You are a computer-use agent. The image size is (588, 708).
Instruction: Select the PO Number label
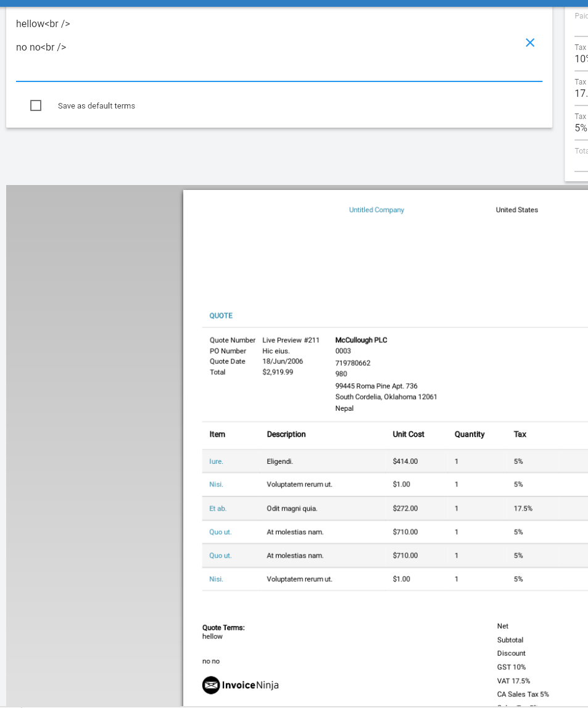[228, 351]
